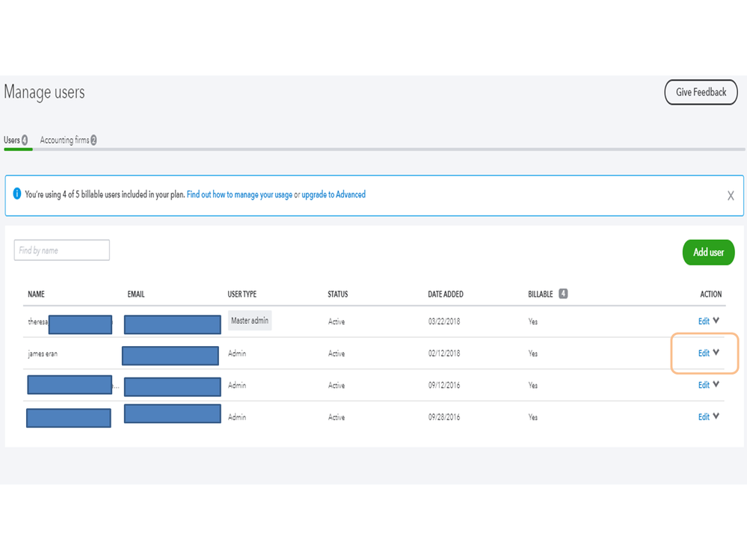The image size is (747, 560).
Task: Edit the theresa master admin user
Action: click(704, 321)
